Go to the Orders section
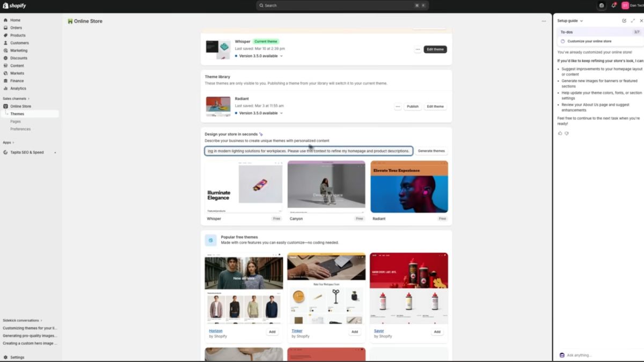The height and width of the screenshot is (362, 644). (x=16, y=27)
